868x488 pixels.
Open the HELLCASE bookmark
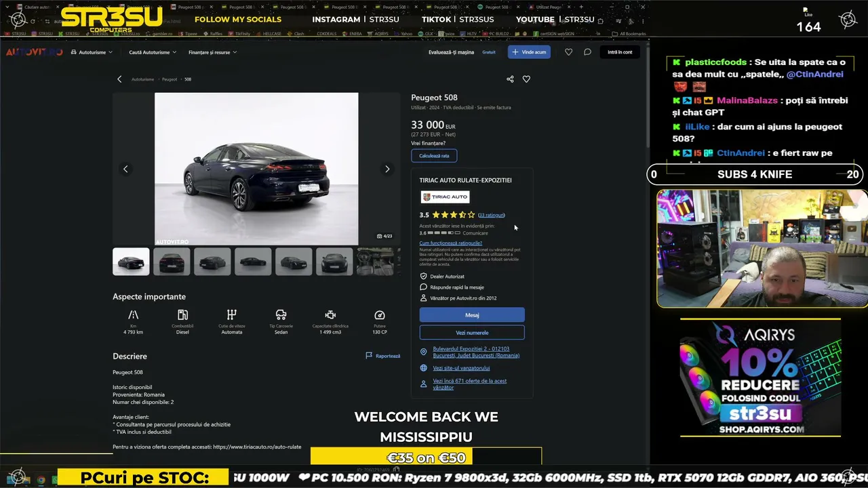point(268,33)
